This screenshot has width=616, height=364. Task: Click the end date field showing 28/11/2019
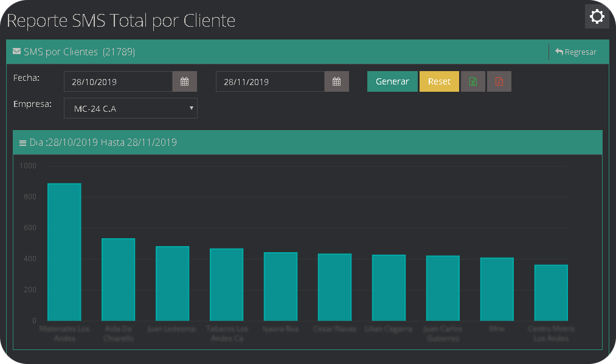(x=269, y=81)
